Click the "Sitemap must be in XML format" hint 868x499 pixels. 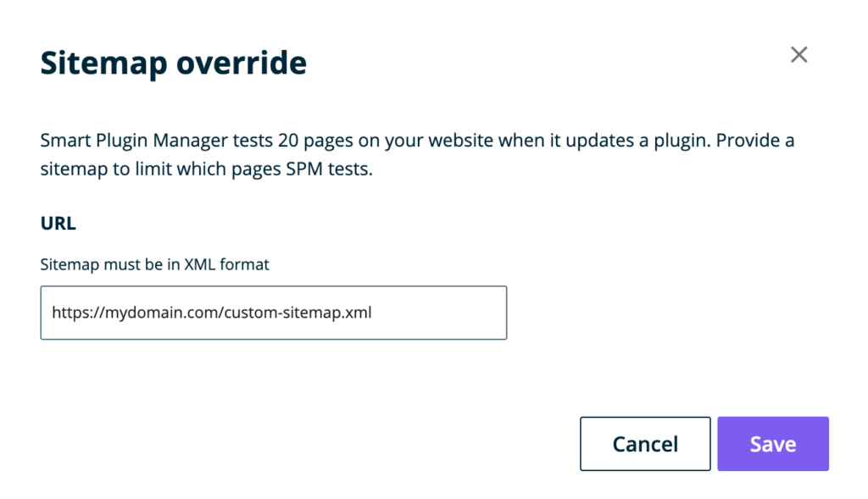coord(154,264)
